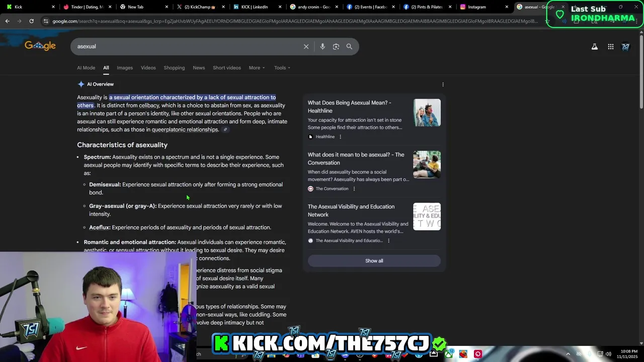Open The Conversation asexual article link
The height and width of the screenshot is (362, 644).
click(x=356, y=158)
